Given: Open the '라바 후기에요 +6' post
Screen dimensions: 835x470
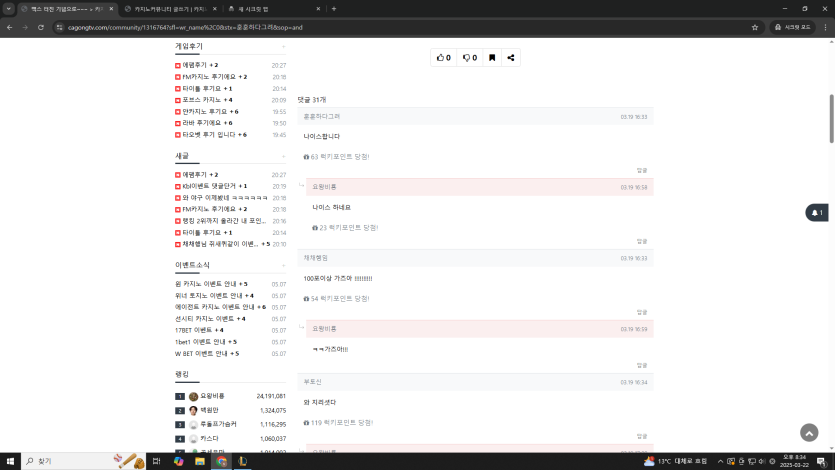Looking at the screenshot, I should click(207, 122).
